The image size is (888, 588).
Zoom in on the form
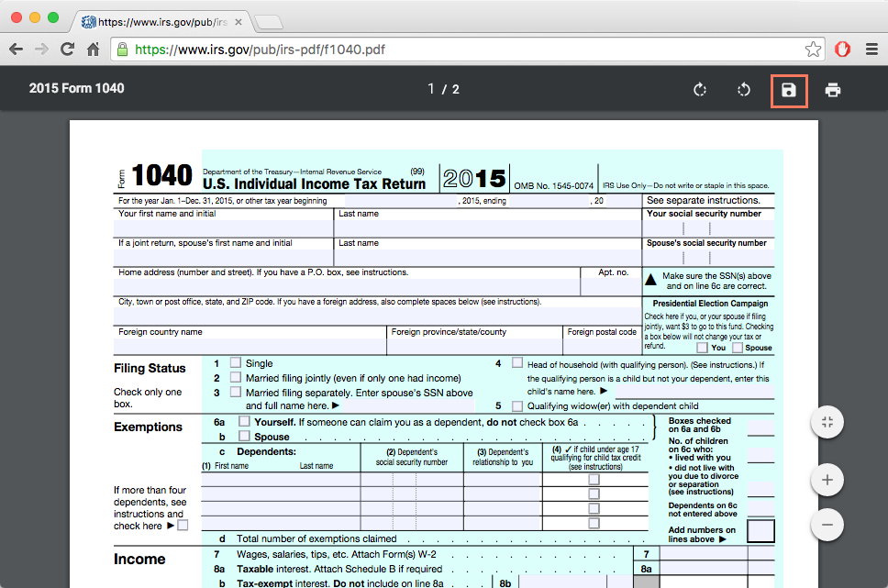[827, 480]
